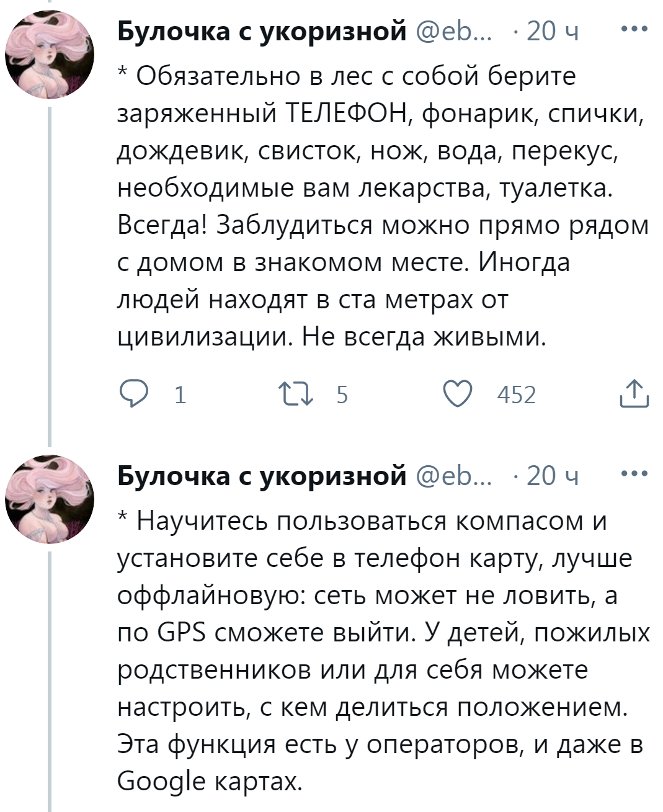Open the profile avatar of first tweet

point(50,56)
